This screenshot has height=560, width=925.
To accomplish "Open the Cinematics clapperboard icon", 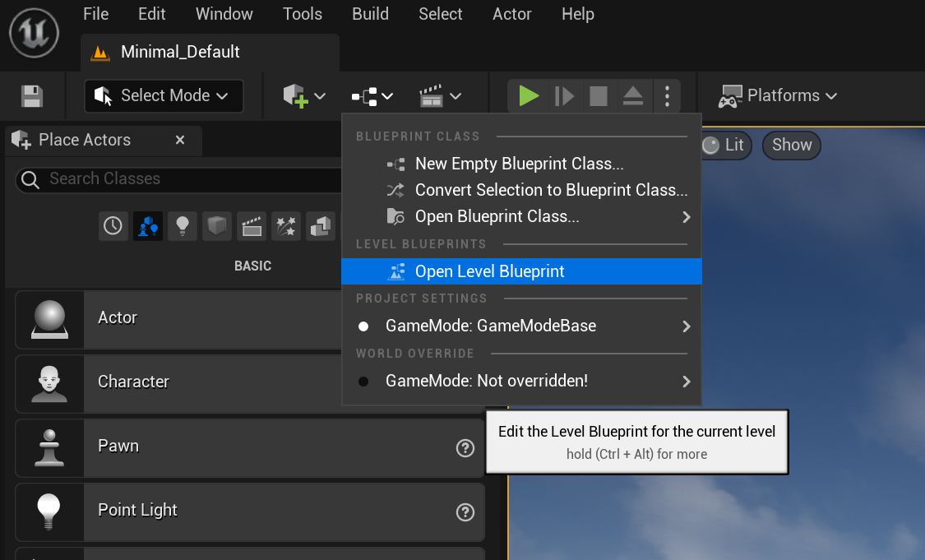I will click(431, 95).
